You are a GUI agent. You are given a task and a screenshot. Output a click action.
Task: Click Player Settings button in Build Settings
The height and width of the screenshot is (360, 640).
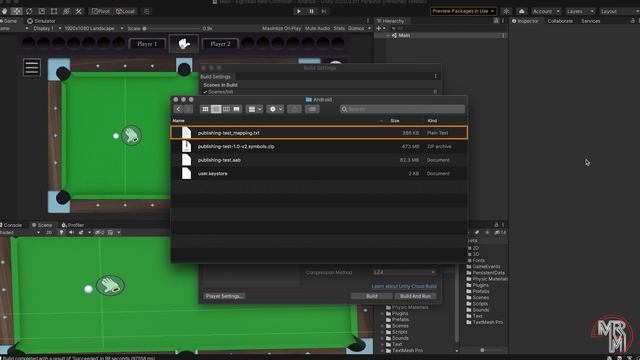click(x=224, y=296)
